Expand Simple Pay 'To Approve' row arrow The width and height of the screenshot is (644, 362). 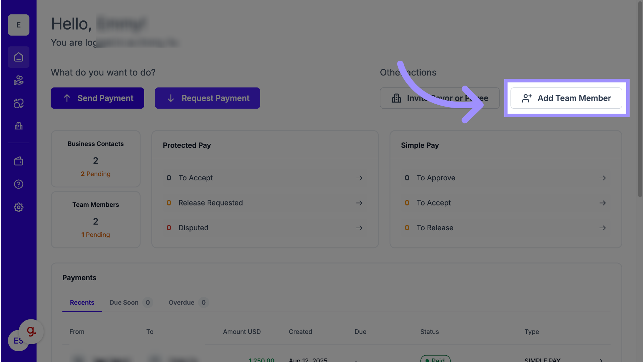[602, 178]
